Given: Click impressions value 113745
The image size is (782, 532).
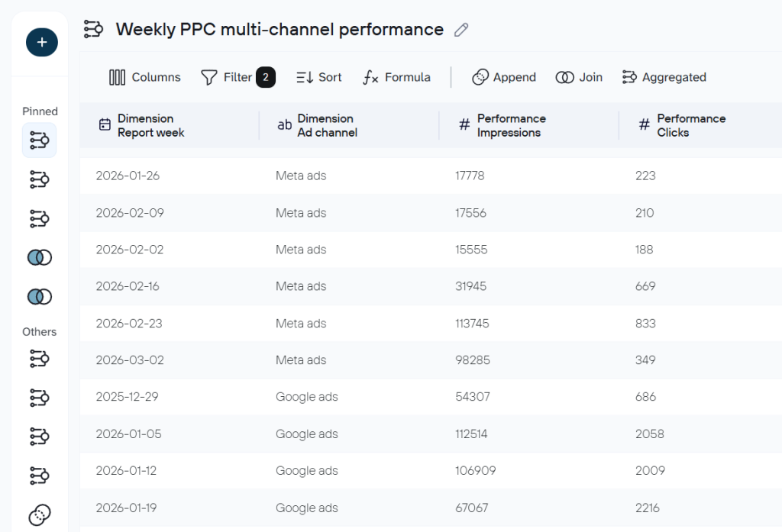Looking at the screenshot, I should pos(472,324).
